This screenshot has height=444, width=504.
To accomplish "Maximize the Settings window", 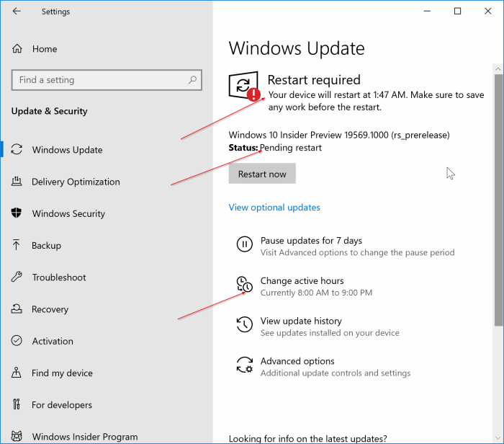I will coord(457,12).
